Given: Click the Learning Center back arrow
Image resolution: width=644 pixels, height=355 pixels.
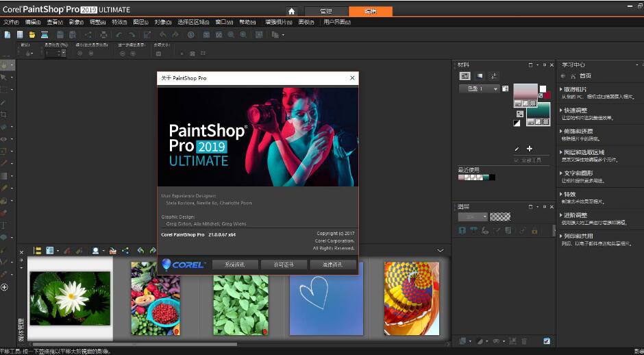Looking at the screenshot, I should tap(563, 76).
